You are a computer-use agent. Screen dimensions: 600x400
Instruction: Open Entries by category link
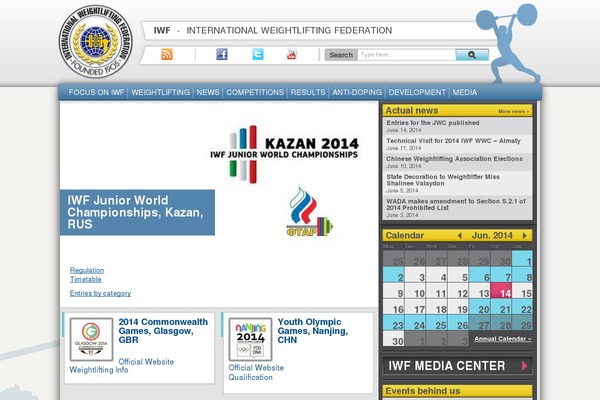(x=100, y=293)
